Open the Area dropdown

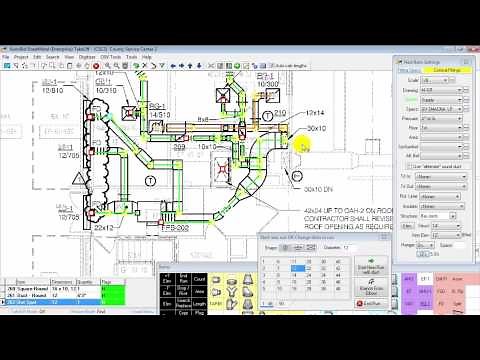441,137
